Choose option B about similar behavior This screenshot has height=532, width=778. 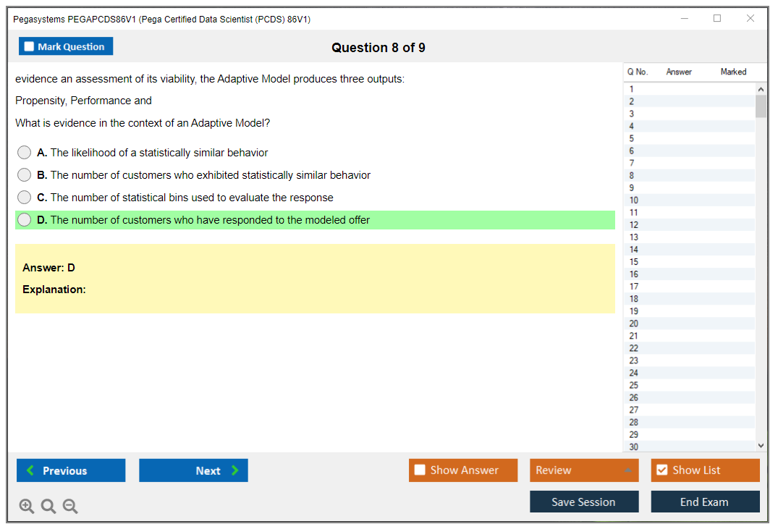tap(25, 175)
